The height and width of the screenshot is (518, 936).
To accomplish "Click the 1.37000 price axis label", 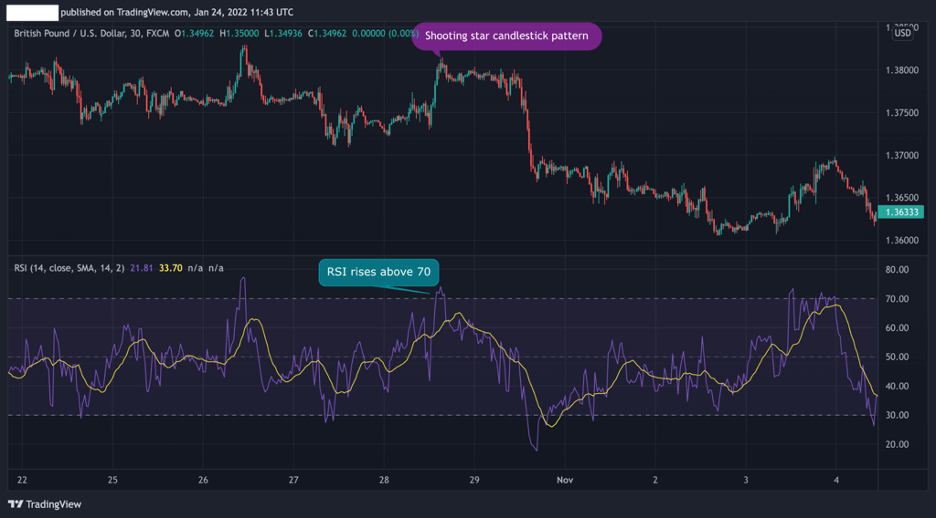I will tap(904, 155).
